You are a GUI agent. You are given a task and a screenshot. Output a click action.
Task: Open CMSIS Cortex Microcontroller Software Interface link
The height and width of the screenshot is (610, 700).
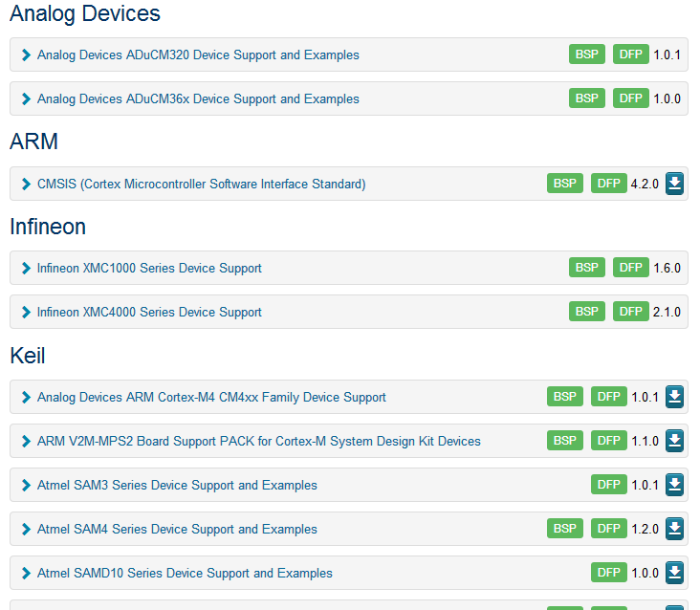[202, 184]
